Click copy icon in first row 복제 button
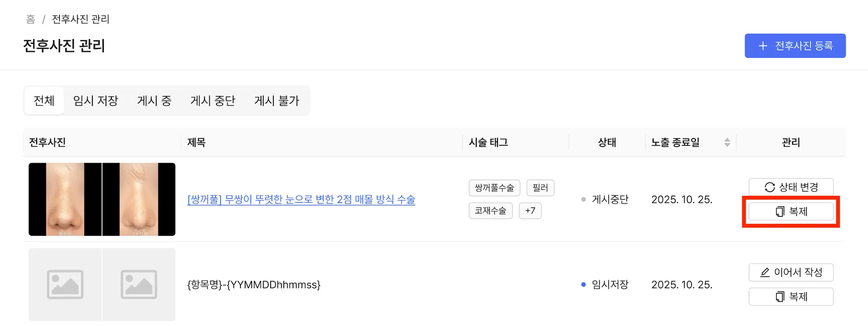Screen dimensions: 868x326 click(x=780, y=211)
